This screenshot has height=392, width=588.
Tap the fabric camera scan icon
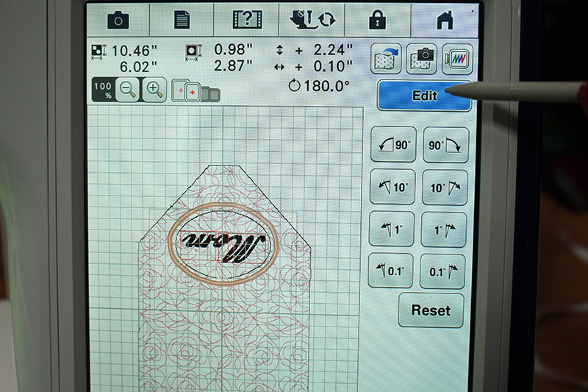pyautogui.click(x=421, y=59)
